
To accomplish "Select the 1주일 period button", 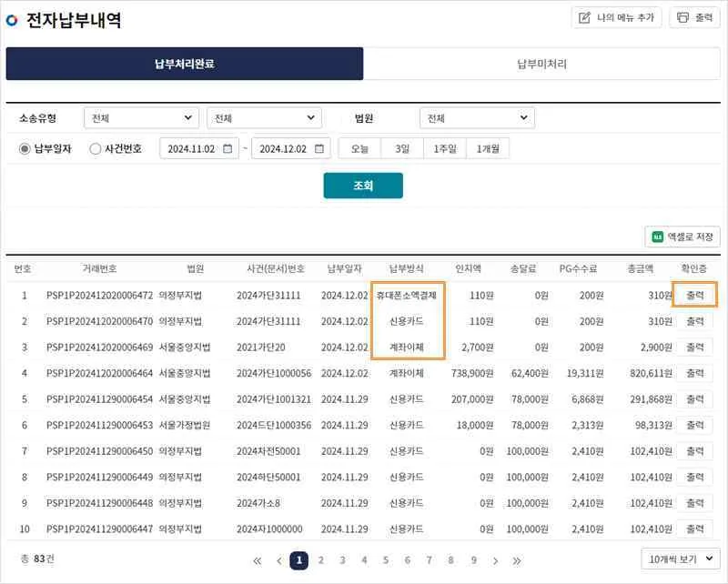I will pos(445,148).
